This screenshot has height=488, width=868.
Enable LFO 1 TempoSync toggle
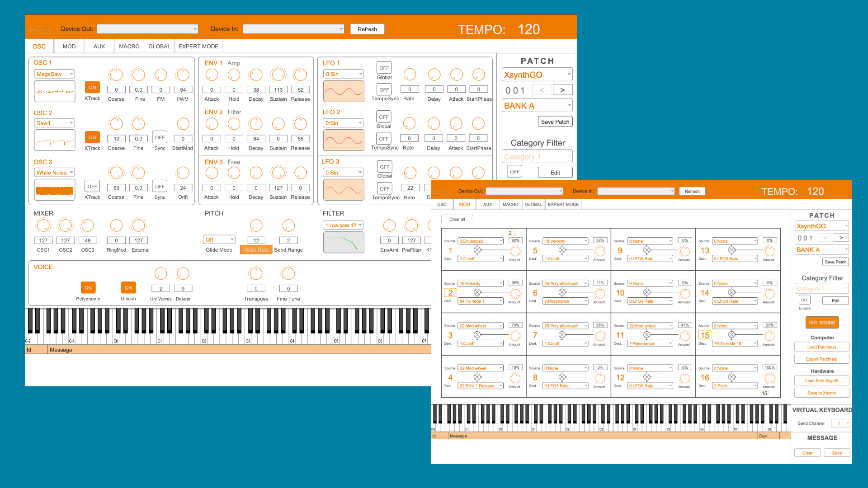pyautogui.click(x=384, y=90)
